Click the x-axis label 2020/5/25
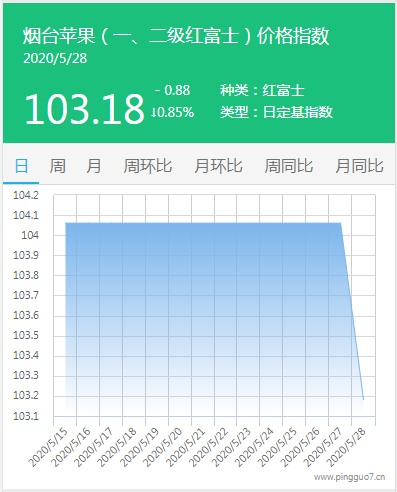The image size is (397, 492). [x=277, y=448]
